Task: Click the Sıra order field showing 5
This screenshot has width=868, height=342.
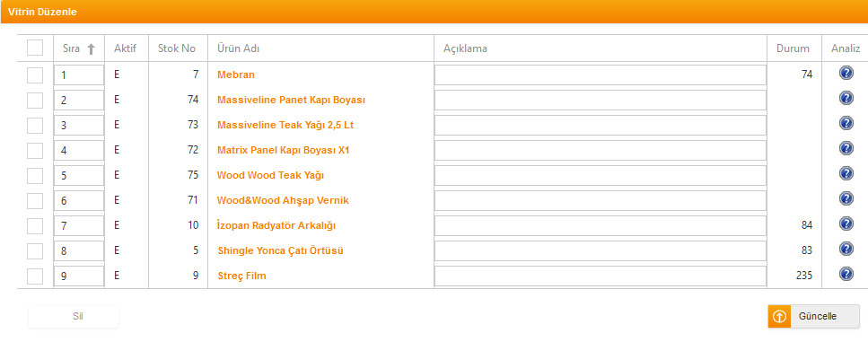Action: pyautogui.click(x=79, y=175)
